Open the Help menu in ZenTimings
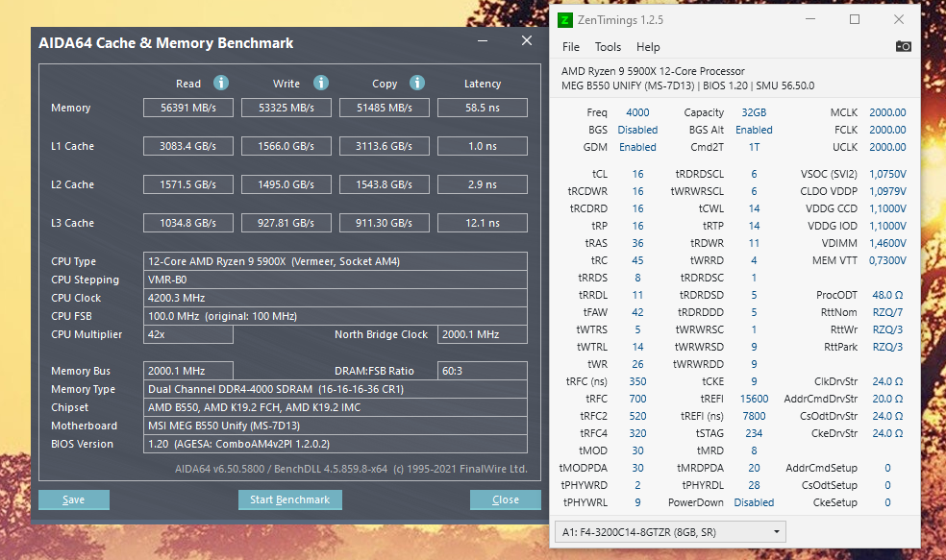946x560 pixels. point(648,47)
